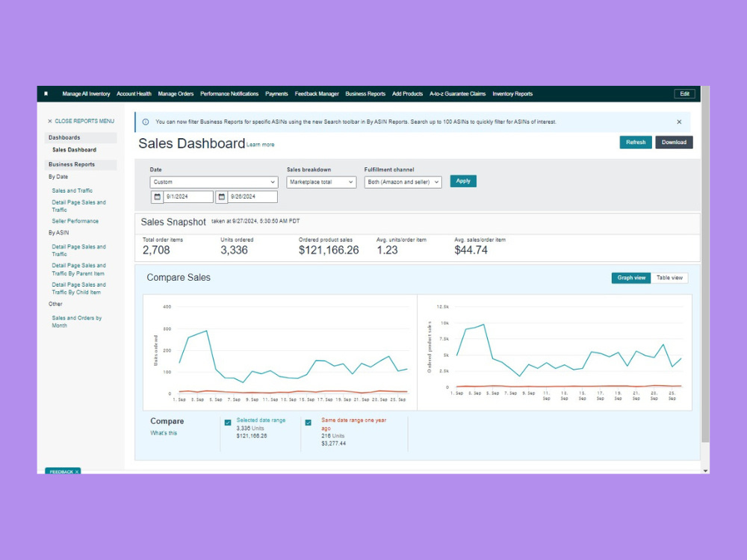Open Sales and Orders by Month
The width and height of the screenshot is (747, 560).
tap(76, 321)
